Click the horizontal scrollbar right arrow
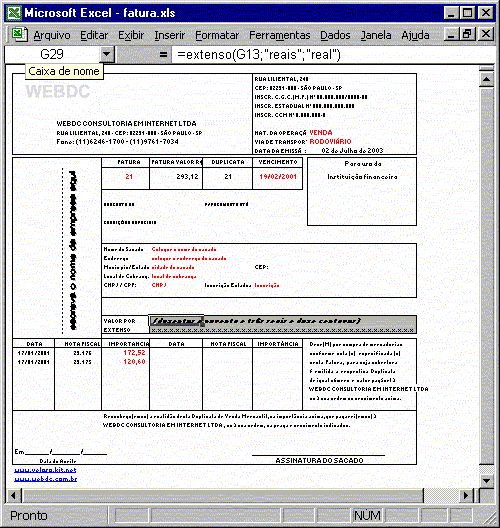The image size is (500, 528). (467, 496)
